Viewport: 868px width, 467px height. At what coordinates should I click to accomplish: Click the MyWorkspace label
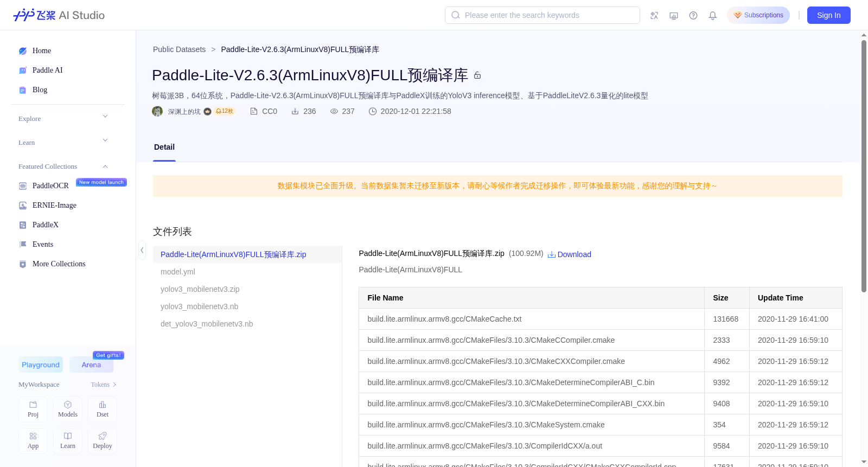pyautogui.click(x=39, y=385)
